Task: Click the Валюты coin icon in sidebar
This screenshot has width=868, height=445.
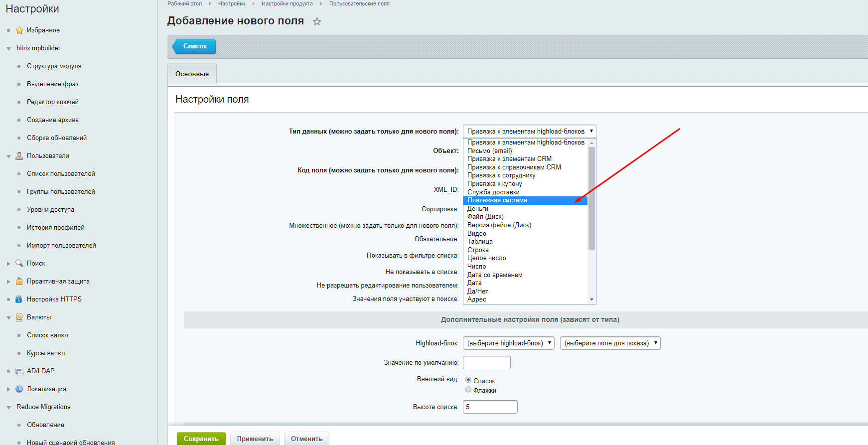Action: 19,317
